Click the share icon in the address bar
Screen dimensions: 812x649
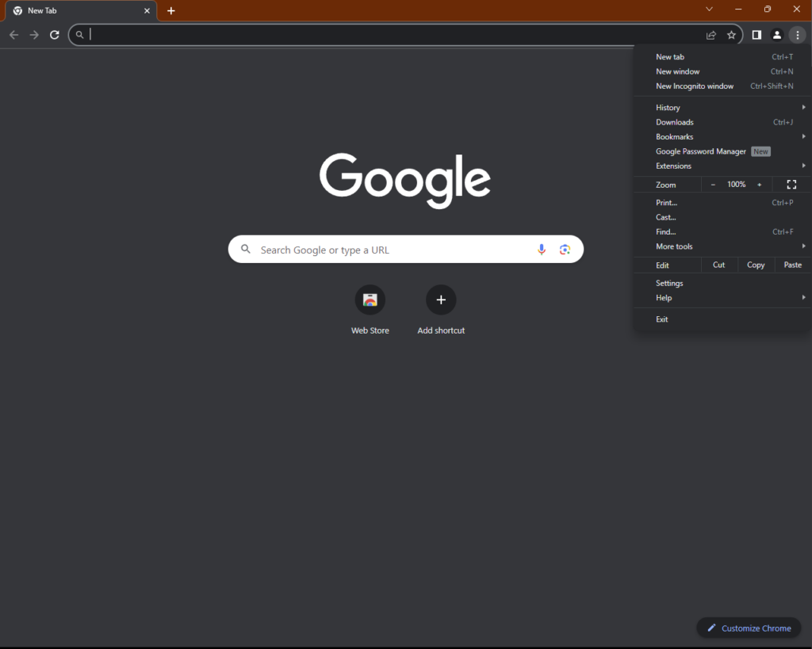(x=710, y=35)
